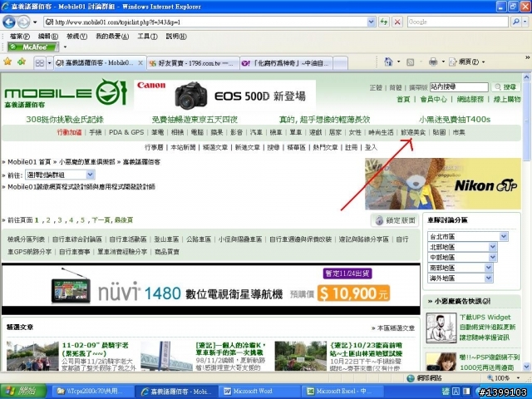Open Favorites Center star icon
The width and height of the screenshot is (532, 399).
pos(7,62)
